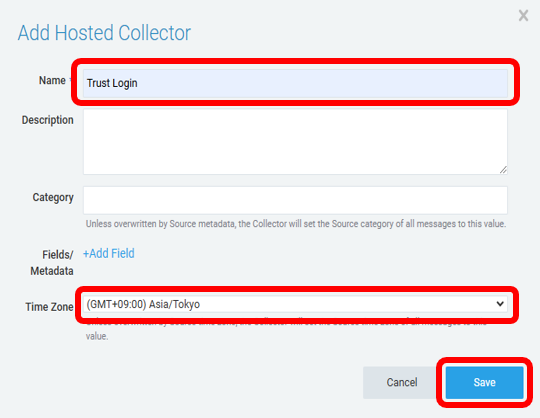The width and height of the screenshot is (540, 418).
Task: Click the Category input field
Action: [295, 200]
